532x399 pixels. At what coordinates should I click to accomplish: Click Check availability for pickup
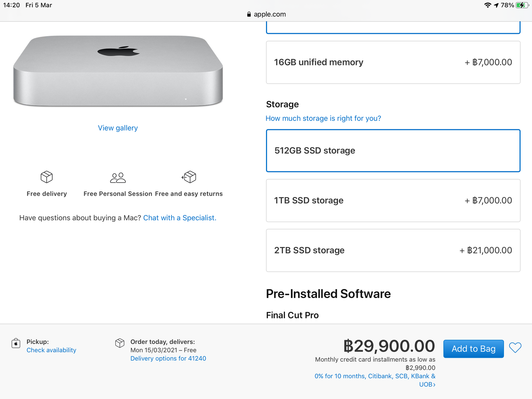[x=51, y=350]
